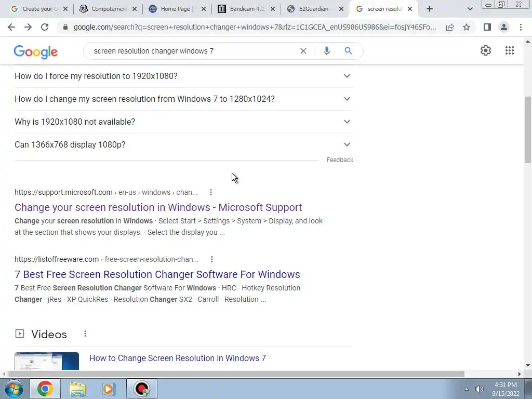532x399 pixels.
Task: Close the Computernew tab
Action: [135, 9]
